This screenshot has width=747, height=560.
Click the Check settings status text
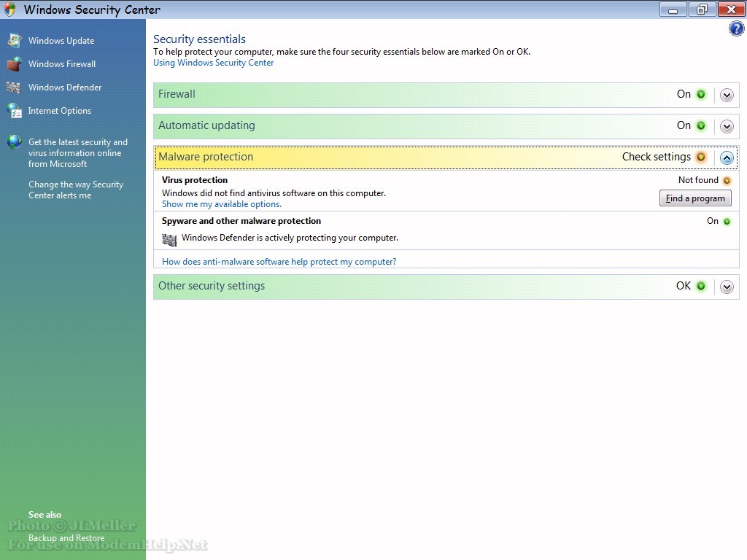click(657, 157)
